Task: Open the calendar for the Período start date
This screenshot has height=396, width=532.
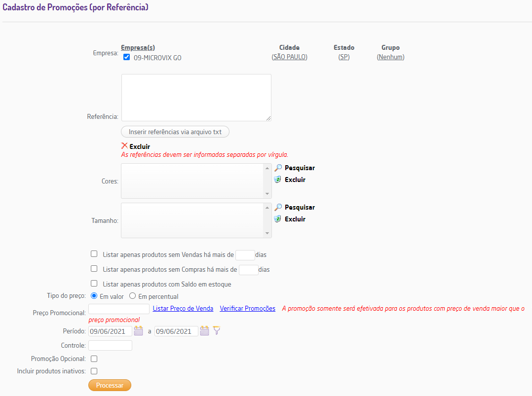Action: coord(138,331)
